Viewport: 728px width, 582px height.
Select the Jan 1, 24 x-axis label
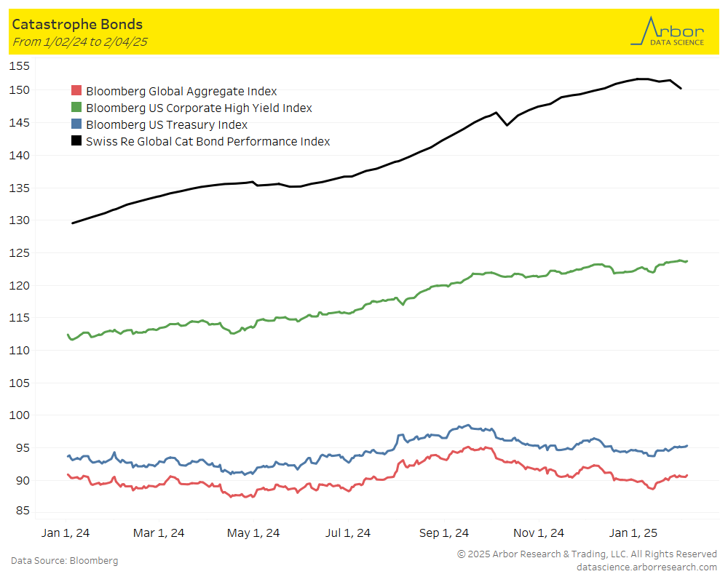(66, 533)
